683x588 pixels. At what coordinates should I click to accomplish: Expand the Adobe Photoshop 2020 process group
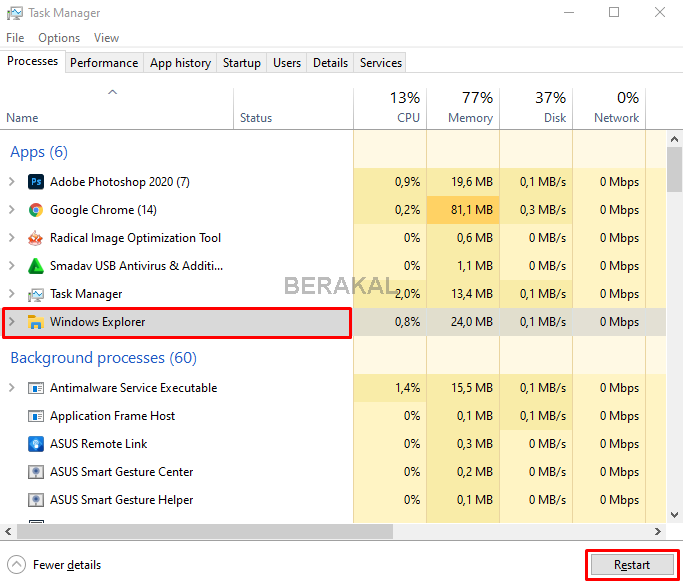(12, 182)
